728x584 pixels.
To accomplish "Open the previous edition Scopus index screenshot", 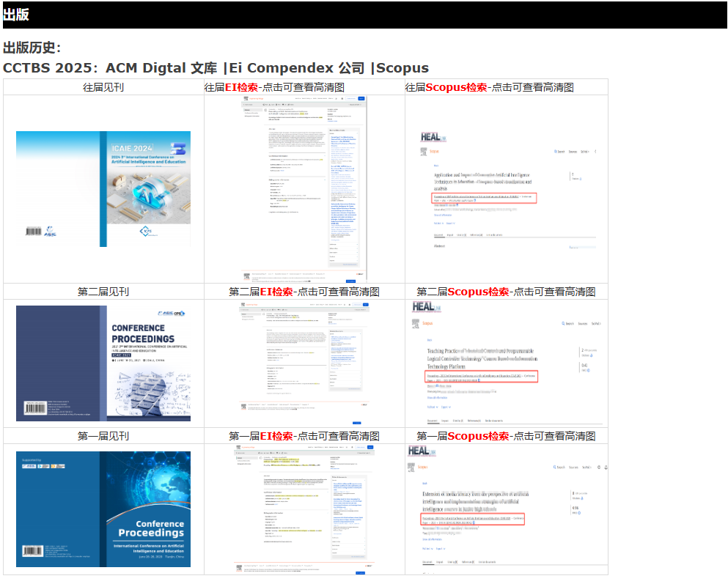I will pos(507,189).
